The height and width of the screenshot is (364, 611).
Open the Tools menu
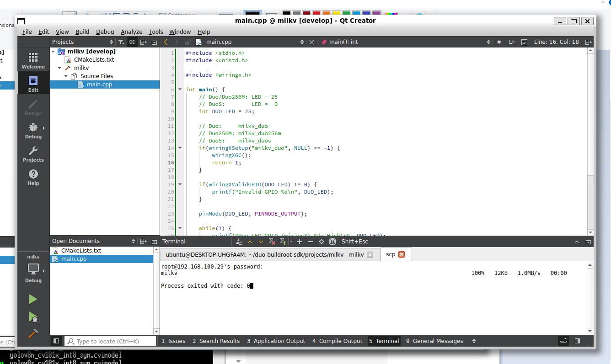[155, 32]
